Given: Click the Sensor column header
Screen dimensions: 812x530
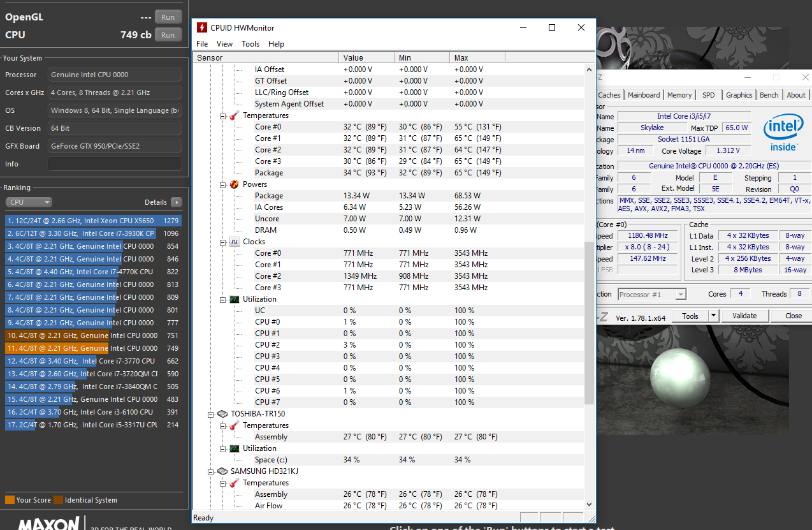Looking at the screenshot, I should (266, 58).
